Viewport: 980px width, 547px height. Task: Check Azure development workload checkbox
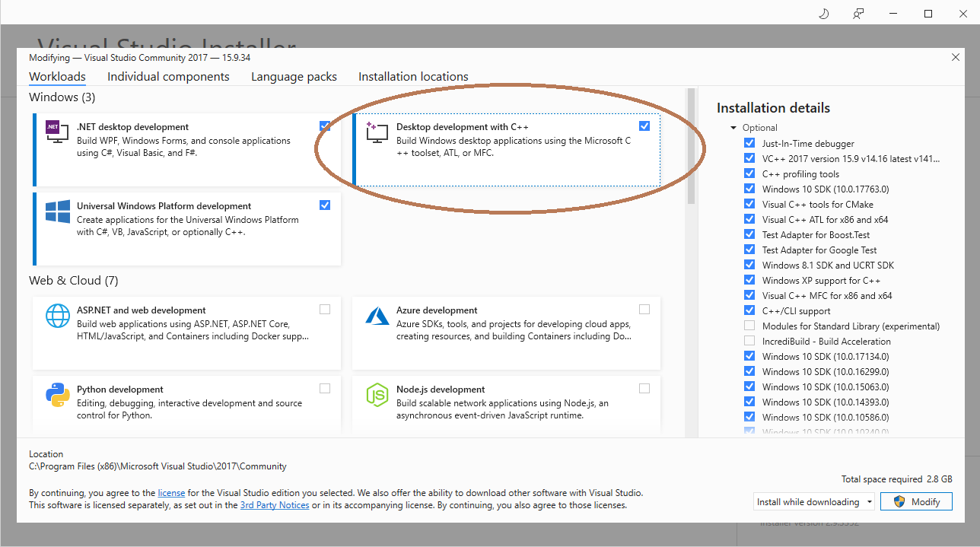pyautogui.click(x=644, y=309)
